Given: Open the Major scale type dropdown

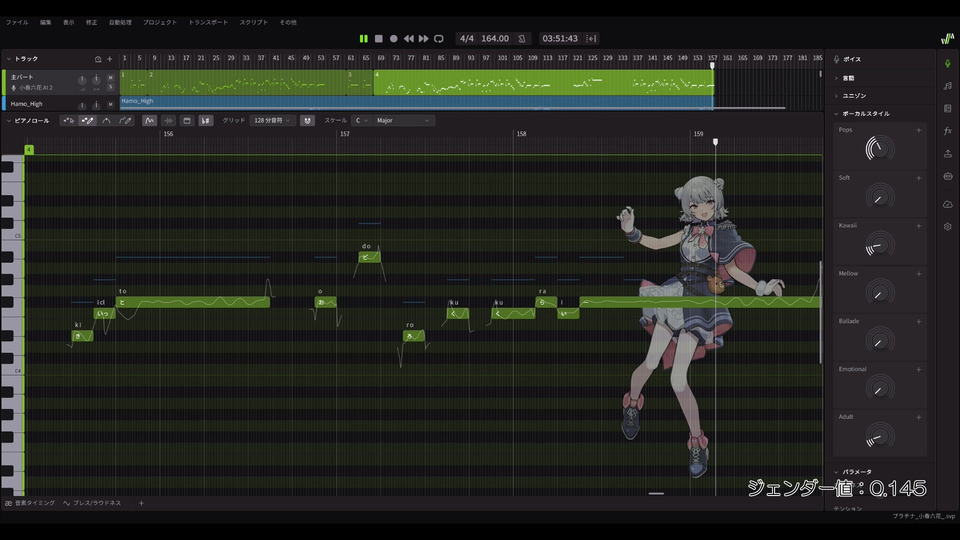Looking at the screenshot, I should (x=403, y=120).
